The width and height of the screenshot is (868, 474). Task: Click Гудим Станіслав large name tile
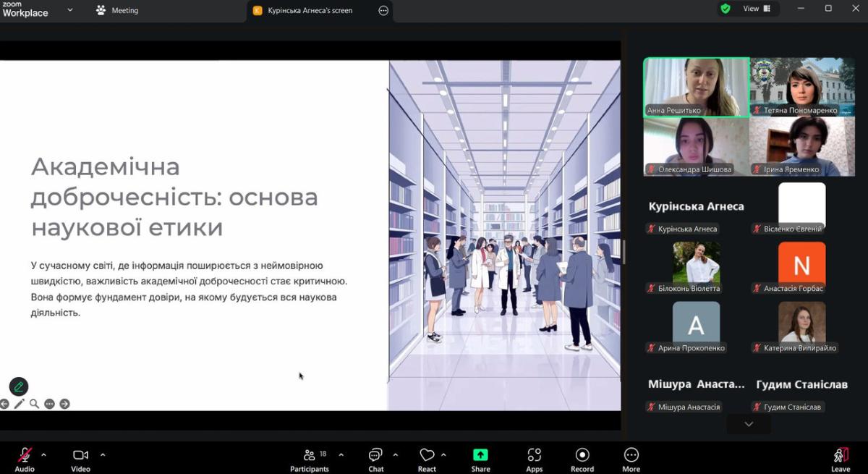tap(801, 384)
